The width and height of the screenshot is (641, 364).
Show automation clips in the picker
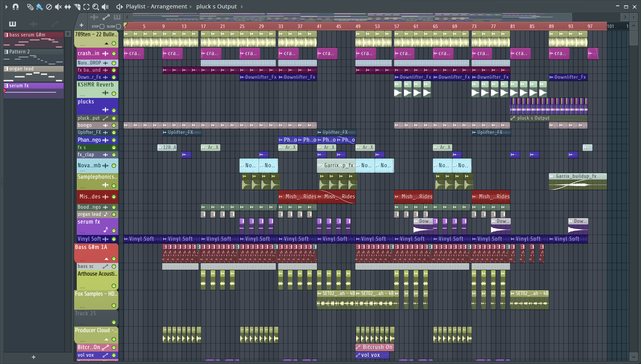coord(55,24)
